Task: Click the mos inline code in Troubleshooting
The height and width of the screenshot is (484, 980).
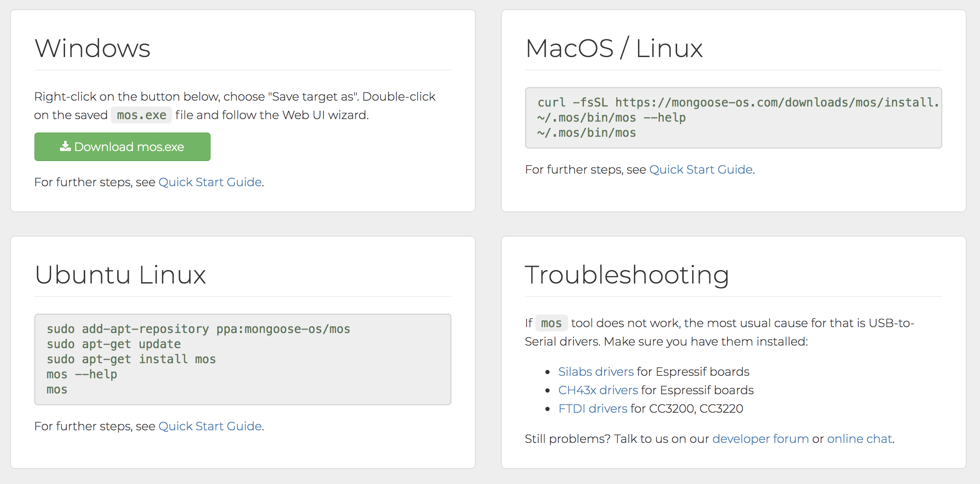Action: (x=551, y=323)
